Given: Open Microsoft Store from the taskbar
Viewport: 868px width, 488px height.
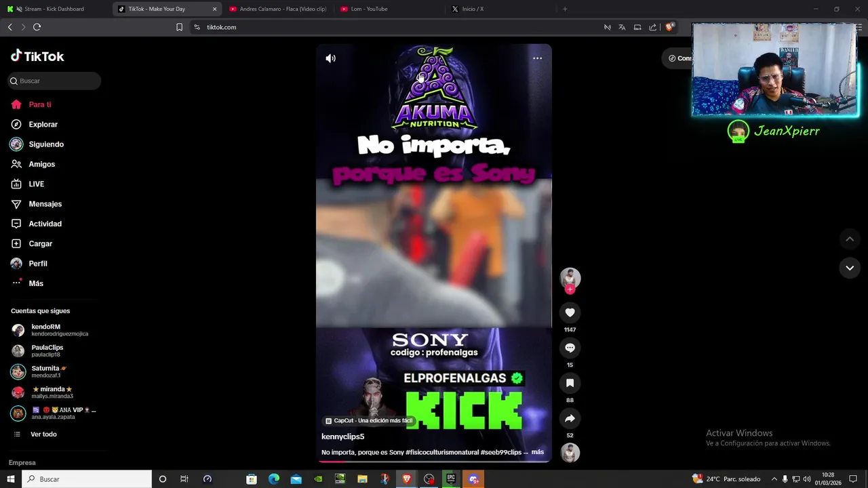Looking at the screenshot, I should click(252, 479).
